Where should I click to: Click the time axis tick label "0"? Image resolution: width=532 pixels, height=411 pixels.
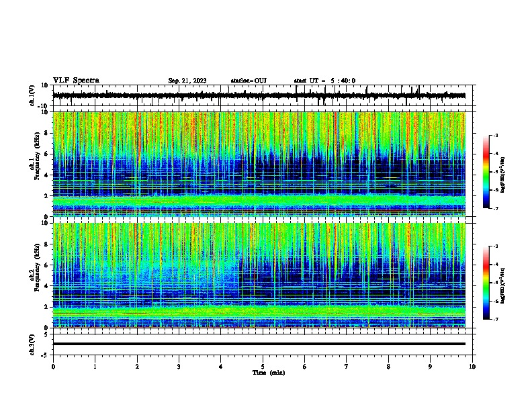[x=53, y=367]
